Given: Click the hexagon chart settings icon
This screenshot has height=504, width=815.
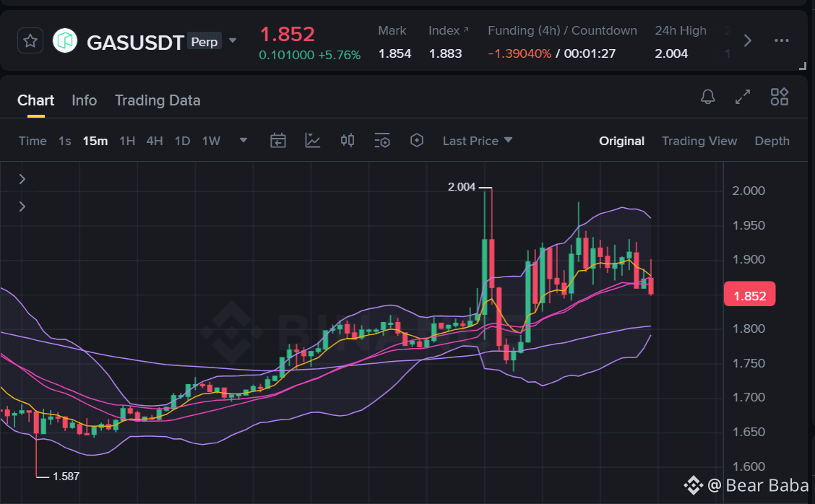Looking at the screenshot, I should click(417, 140).
